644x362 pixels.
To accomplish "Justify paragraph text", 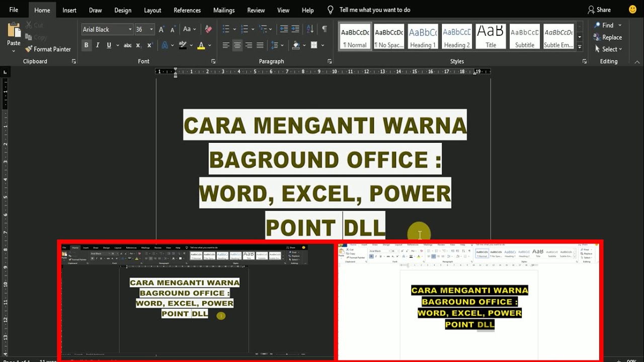I will pyautogui.click(x=260, y=45).
